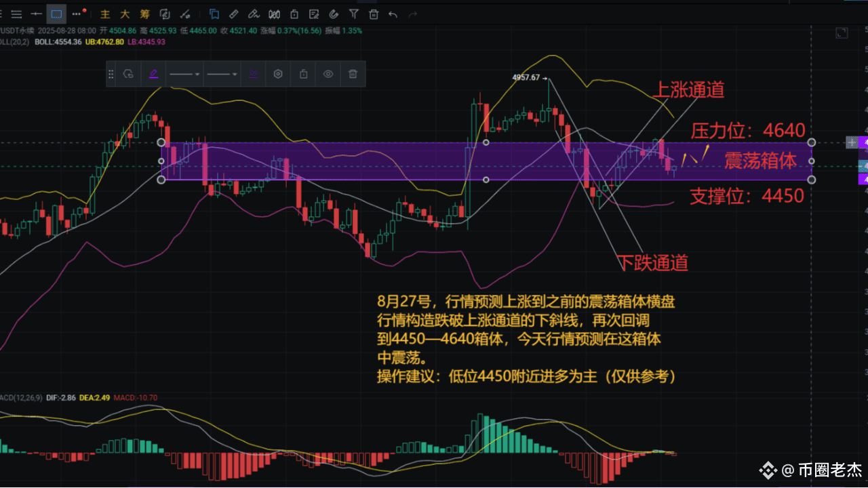Click the BOLL:4554.36 indicator value
The height and width of the screenshot is (488, 868).
point(58,42)
